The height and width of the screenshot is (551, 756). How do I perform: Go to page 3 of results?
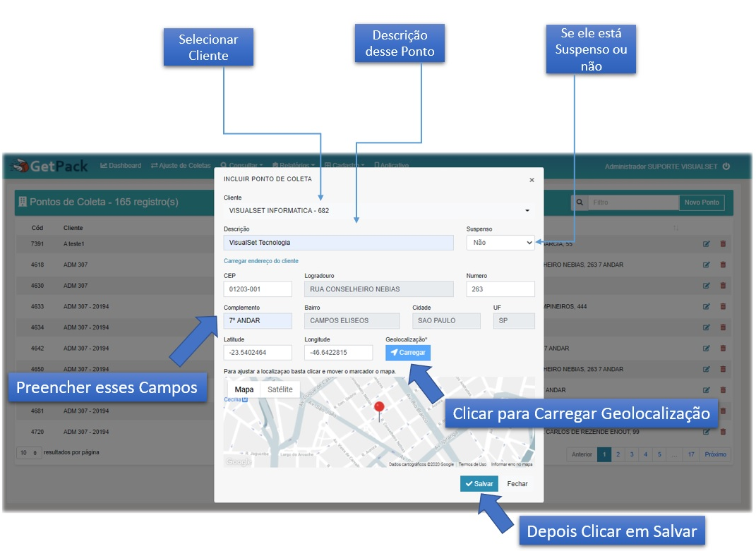[632, 454]
